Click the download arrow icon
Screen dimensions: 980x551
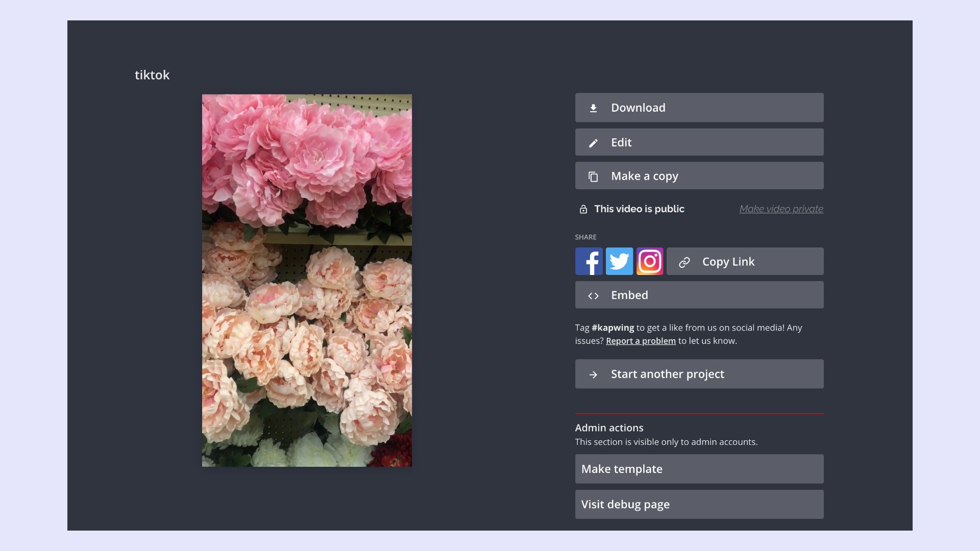coord(593,108)
